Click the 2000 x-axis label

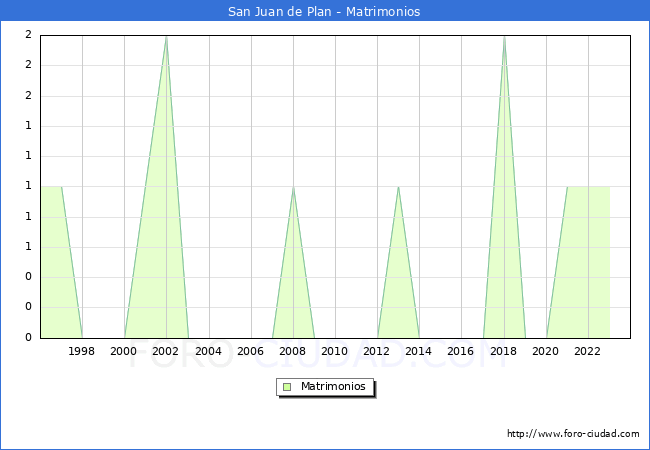click(124, 351)
